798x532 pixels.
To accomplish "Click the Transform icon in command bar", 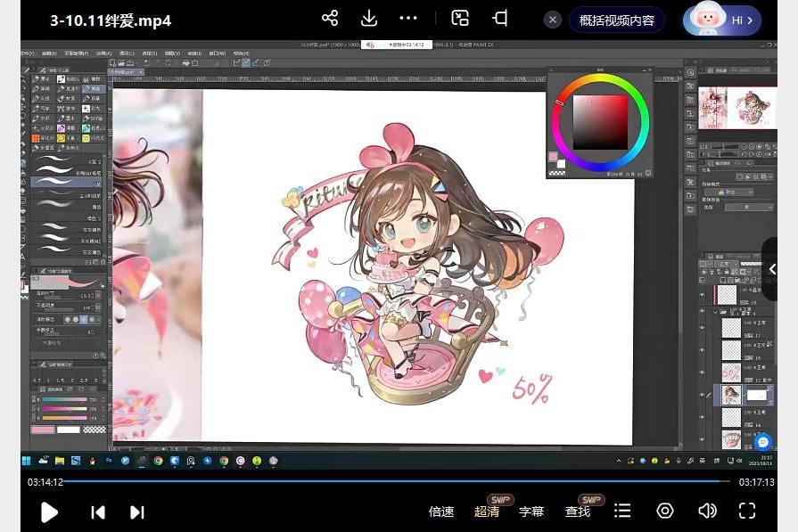I will [195, 63].
